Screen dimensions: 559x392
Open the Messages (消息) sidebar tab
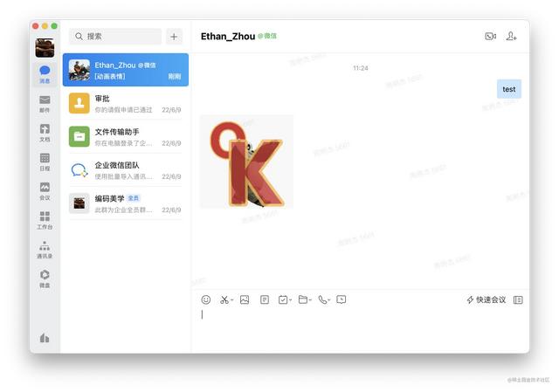pos(45,74)
